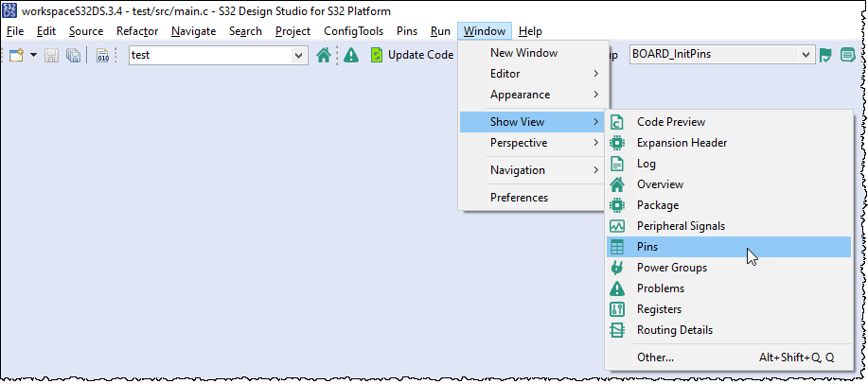Show the Package view

coord(729,205)
